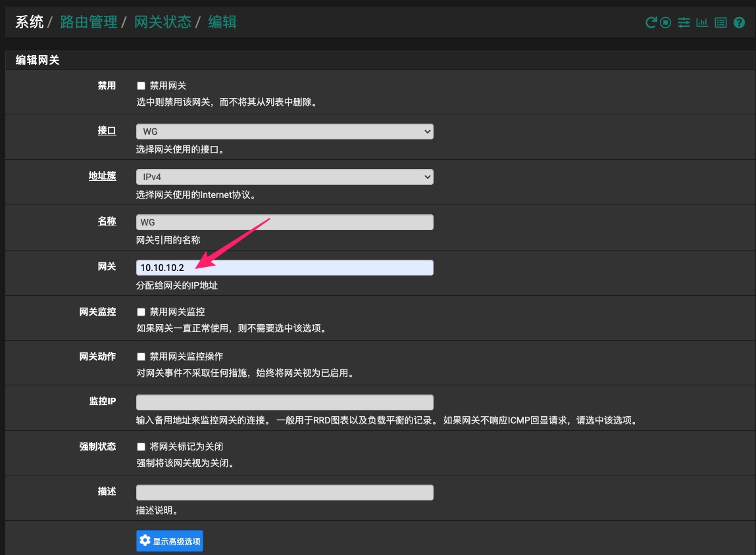Screen dimensions: 756x555
Task: Click the restart service icon in header
Action: [651, 23]
